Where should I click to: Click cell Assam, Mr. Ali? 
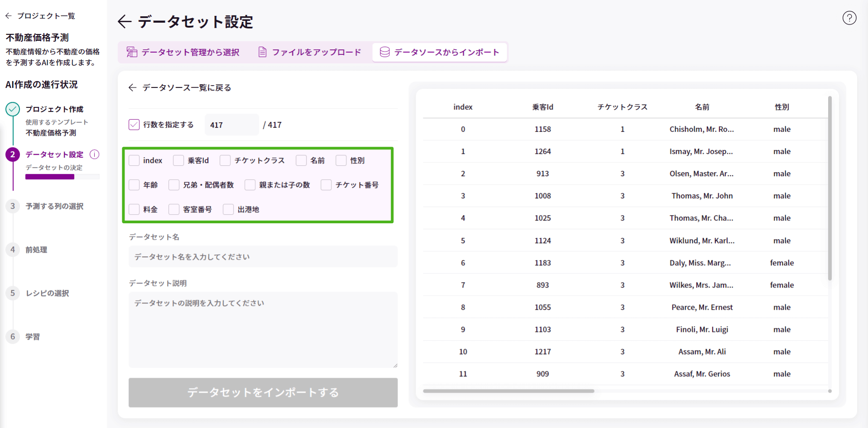[x=702, y=351]
